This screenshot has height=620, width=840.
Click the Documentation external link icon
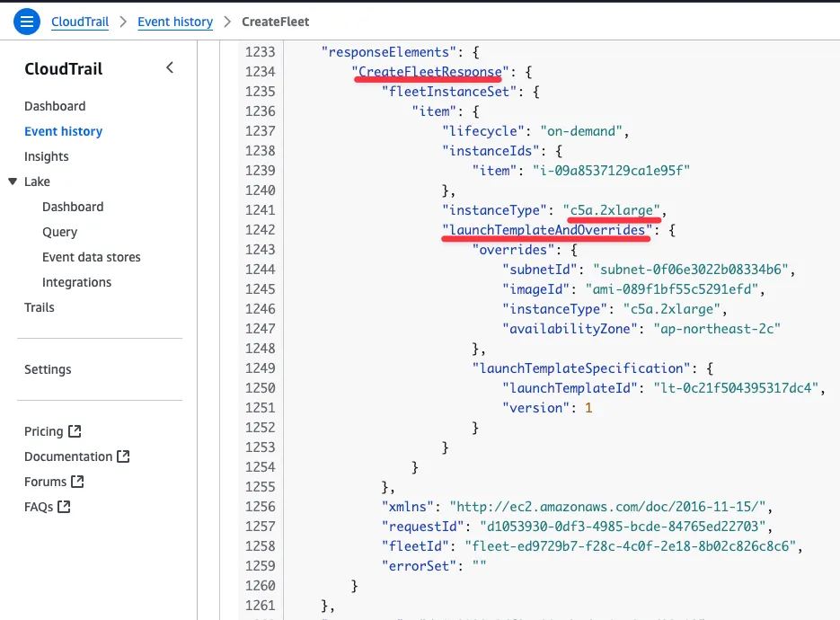coord(123,456)
